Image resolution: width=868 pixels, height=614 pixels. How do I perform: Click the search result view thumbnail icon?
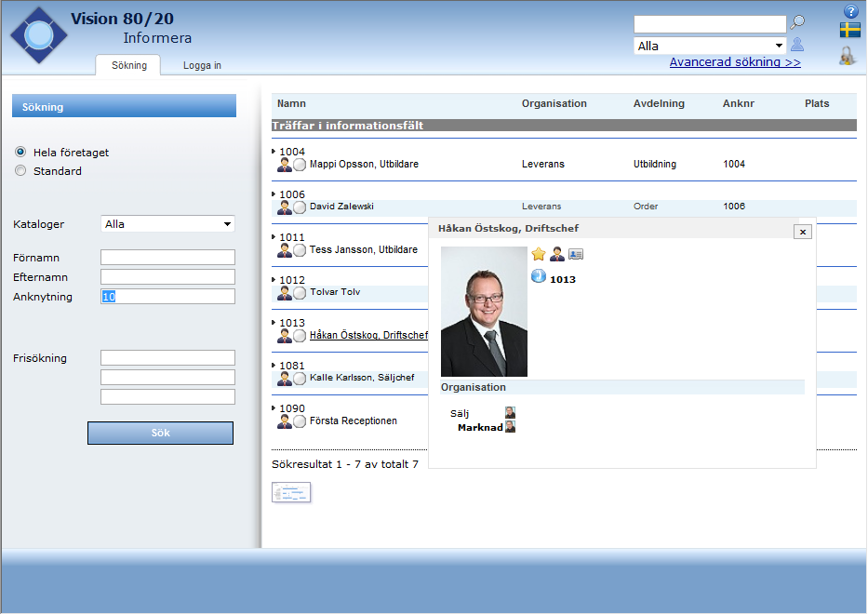(291, 492)
